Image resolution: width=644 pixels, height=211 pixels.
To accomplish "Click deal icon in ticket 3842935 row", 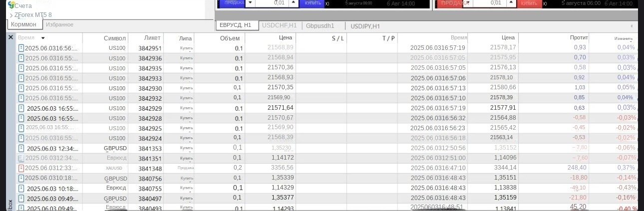I will point(21,68).
